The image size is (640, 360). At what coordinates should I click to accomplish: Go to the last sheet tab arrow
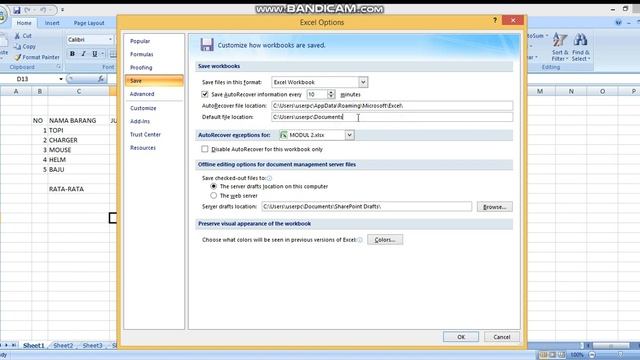pyautogui.click(x=14, y=345)
